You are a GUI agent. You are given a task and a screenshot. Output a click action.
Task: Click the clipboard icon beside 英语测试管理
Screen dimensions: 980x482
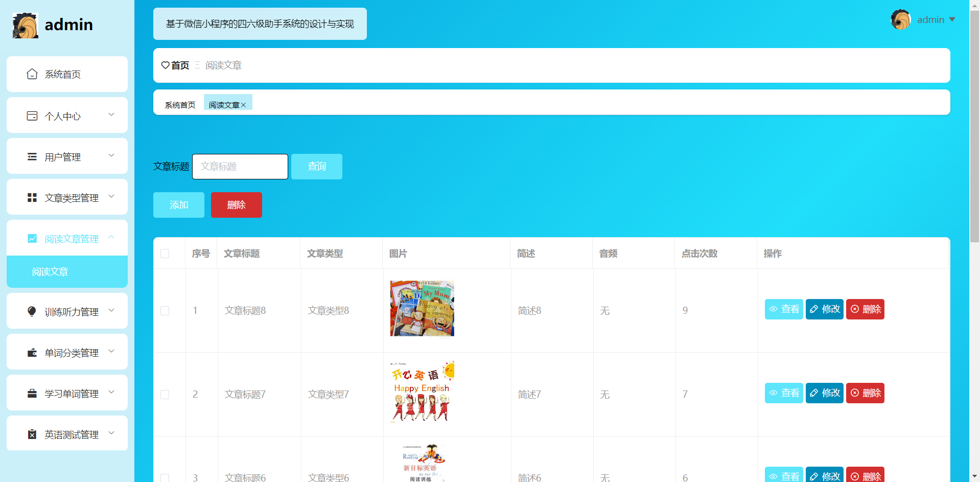click(x=32, y=434)
